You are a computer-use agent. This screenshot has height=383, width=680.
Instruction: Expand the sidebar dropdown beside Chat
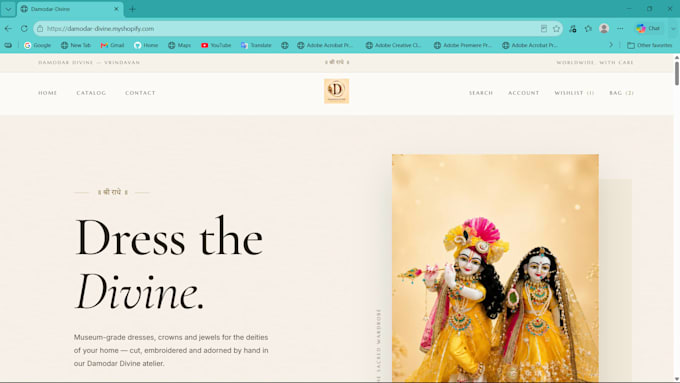click(x=673, y=29)
